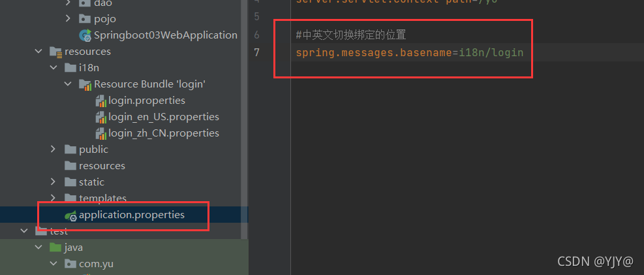Click the login.properties file icon
Viewport: 644px width, 275px height.
coord(100,101)
